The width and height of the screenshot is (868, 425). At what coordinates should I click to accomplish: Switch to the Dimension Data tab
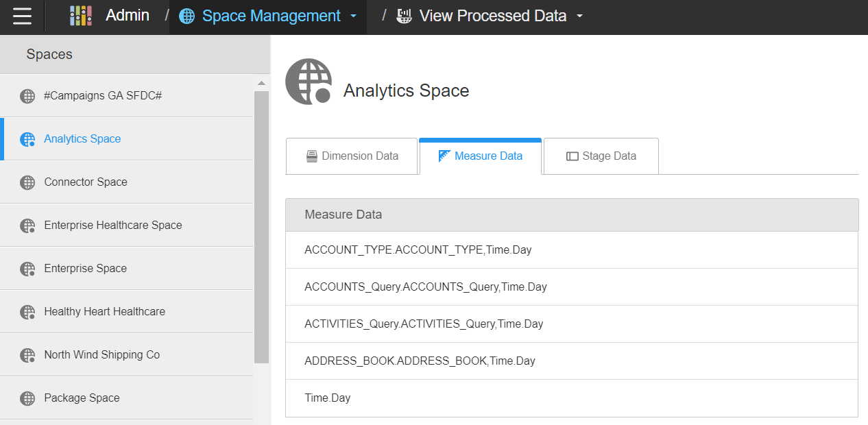click(352, 156)
